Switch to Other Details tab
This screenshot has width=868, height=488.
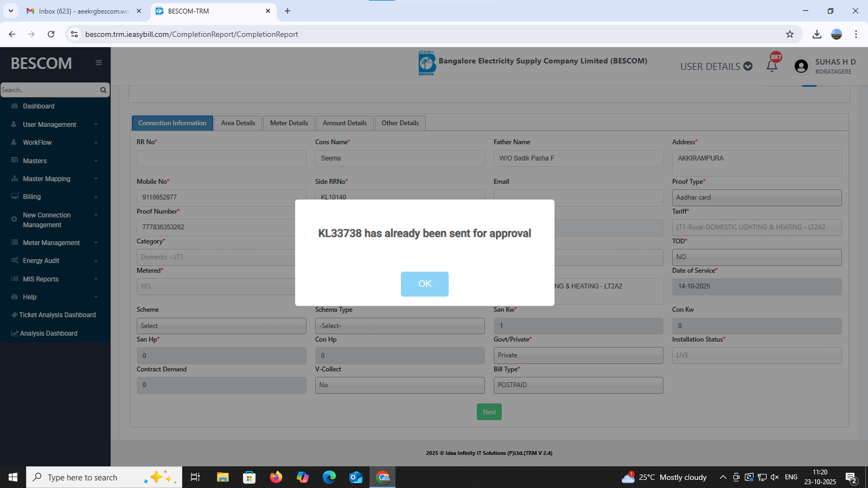pyautogui.click(x=400, y=123)
